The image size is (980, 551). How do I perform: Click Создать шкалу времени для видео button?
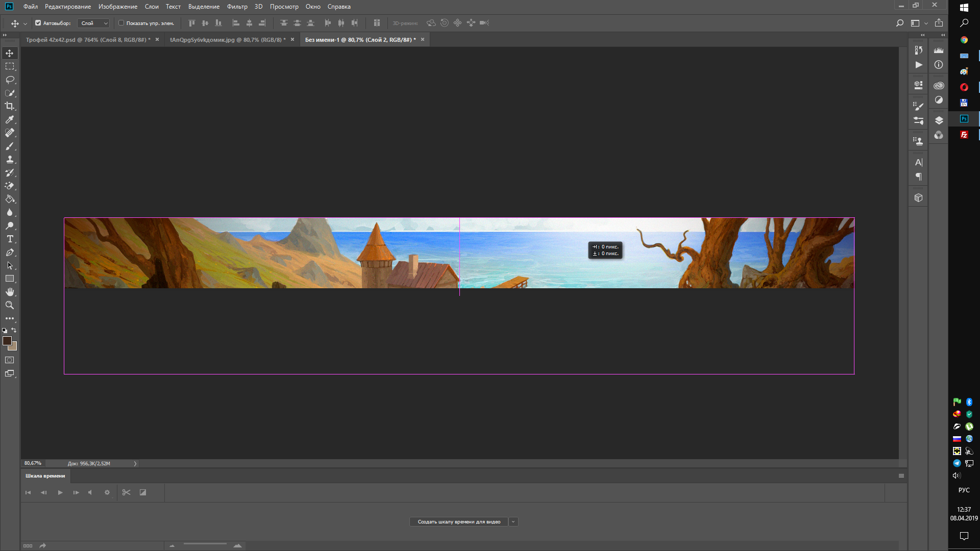tap(458, 521)
